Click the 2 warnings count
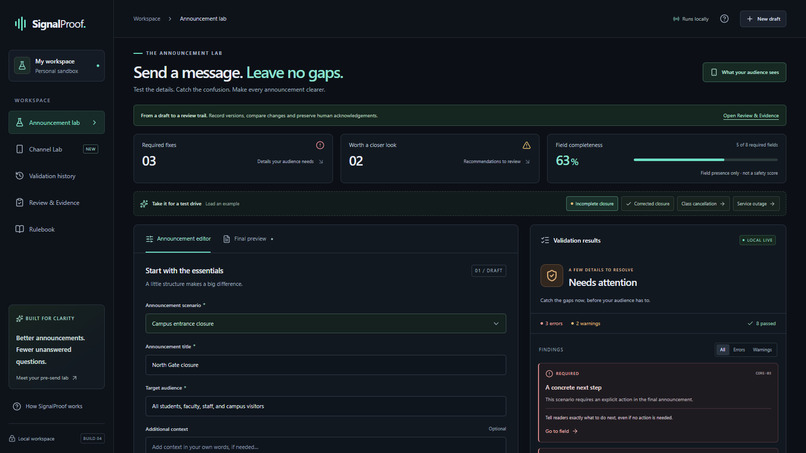Image resolution: width=806 pixels, height=453 pixels. (585, 324)
